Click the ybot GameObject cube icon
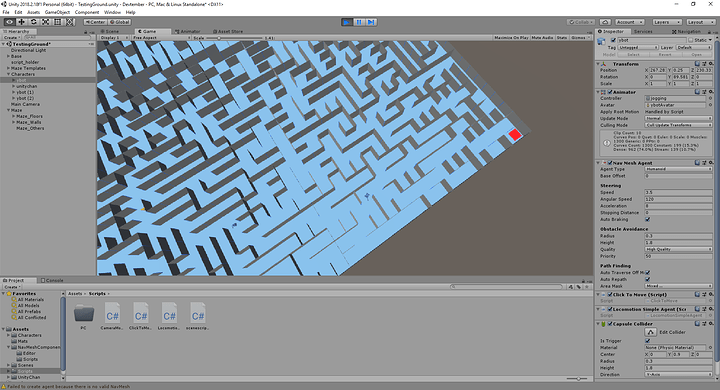Viewport: 720px width, 390px height. (x=602, y=41)
